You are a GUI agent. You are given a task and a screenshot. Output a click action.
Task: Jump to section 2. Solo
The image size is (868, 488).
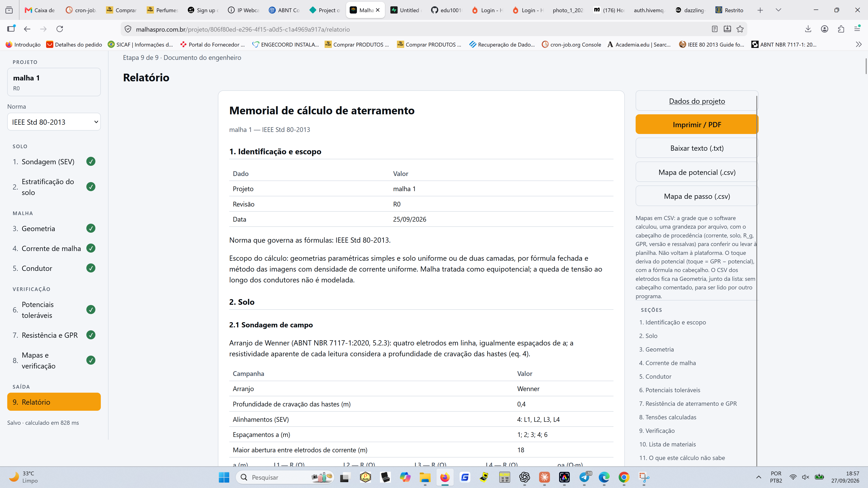[648, 336]
